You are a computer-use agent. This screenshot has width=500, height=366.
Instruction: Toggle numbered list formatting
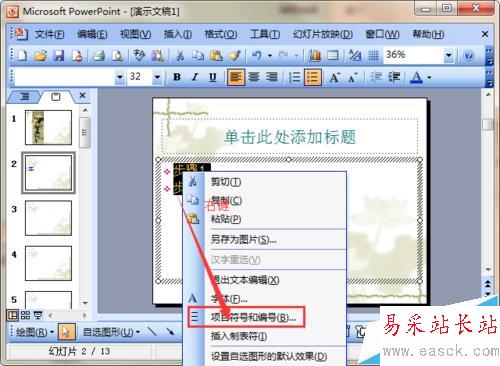pyautogui.click(x=295, y=77)
